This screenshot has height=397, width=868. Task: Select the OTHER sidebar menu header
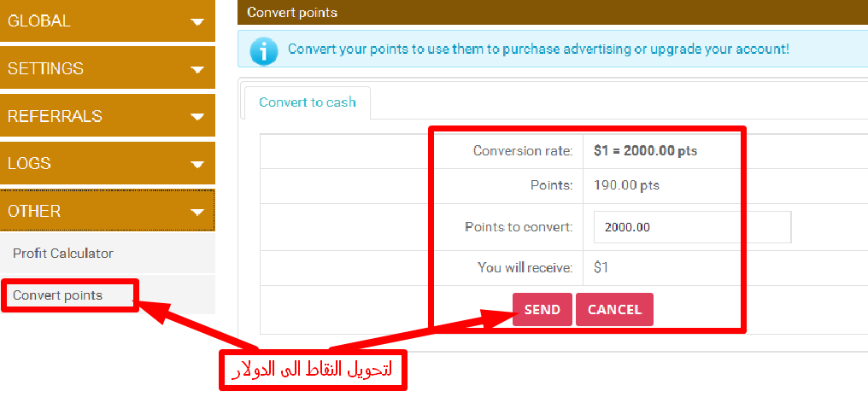pos(108,211)
